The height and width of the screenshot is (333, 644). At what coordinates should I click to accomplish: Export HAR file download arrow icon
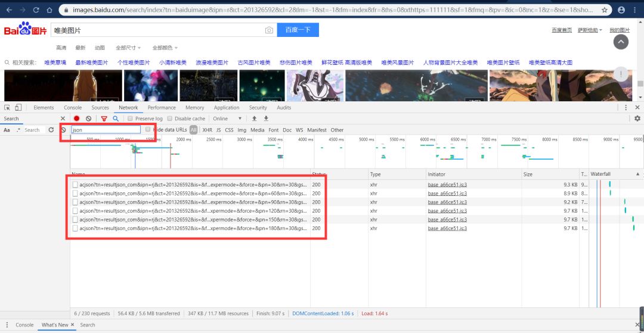click(x=266, y=119)
